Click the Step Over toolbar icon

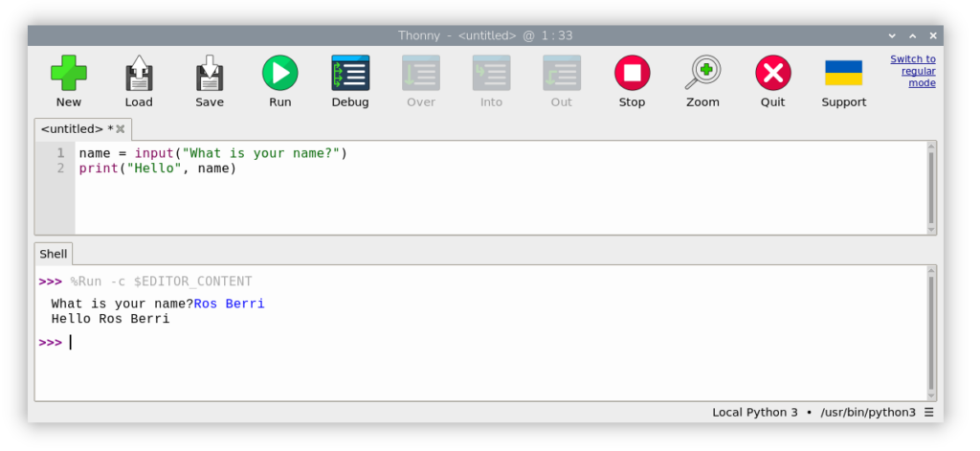420,73
